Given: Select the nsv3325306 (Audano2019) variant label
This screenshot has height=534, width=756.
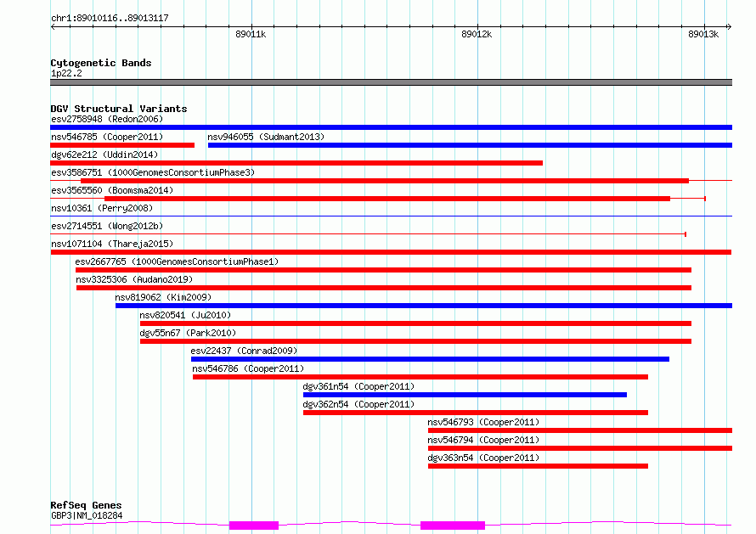Looking at the screenshot, I should tap(134, 279).
